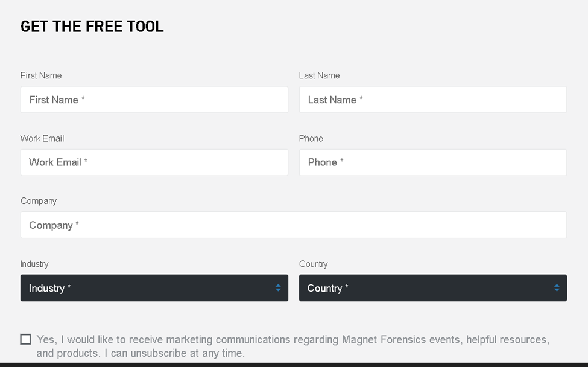This screenshot has width=588, height=367.
Task: Click the Phone input field
Action: point(432,162)
